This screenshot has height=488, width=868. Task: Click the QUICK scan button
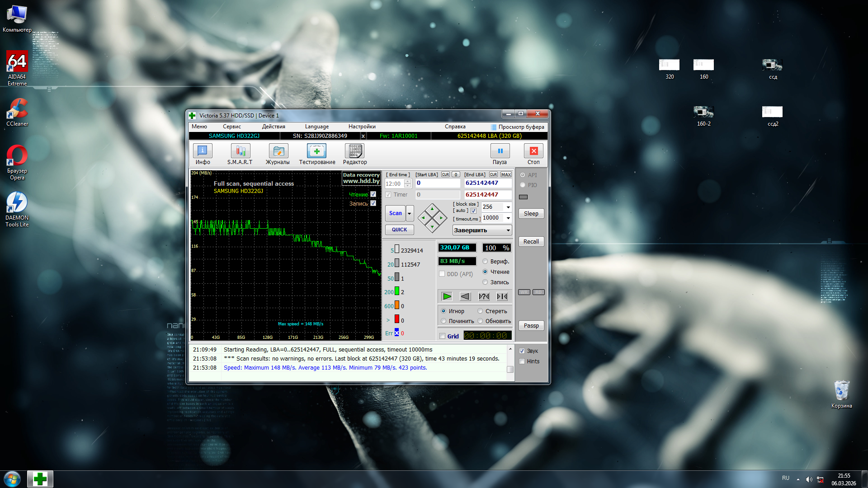399,230
